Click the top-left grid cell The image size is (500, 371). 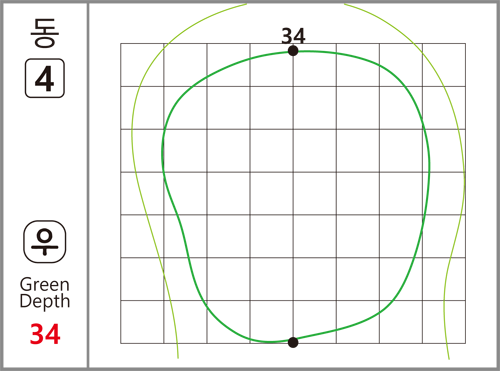click(x=142, y=65)
